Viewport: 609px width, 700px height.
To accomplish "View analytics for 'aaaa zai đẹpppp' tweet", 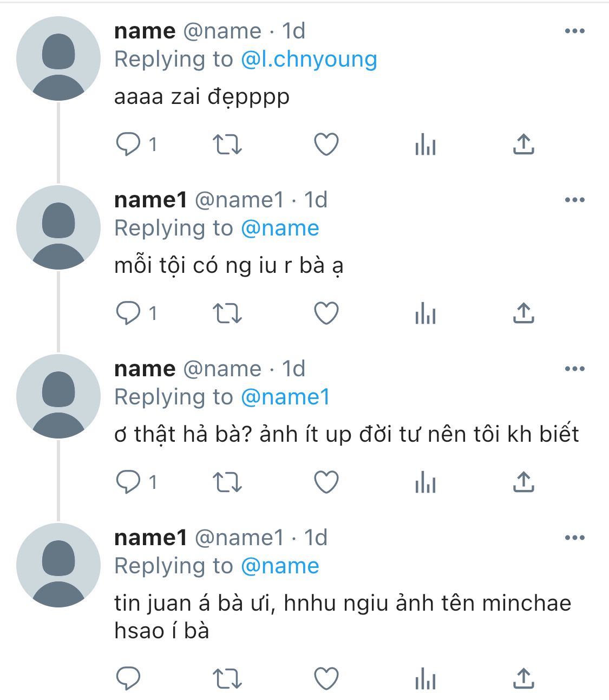I will coord(425,145).
